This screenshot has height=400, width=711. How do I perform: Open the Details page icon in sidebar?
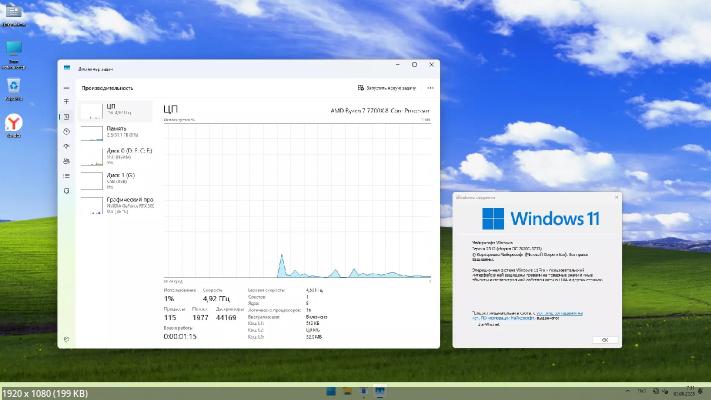click(x=67, y=174)
